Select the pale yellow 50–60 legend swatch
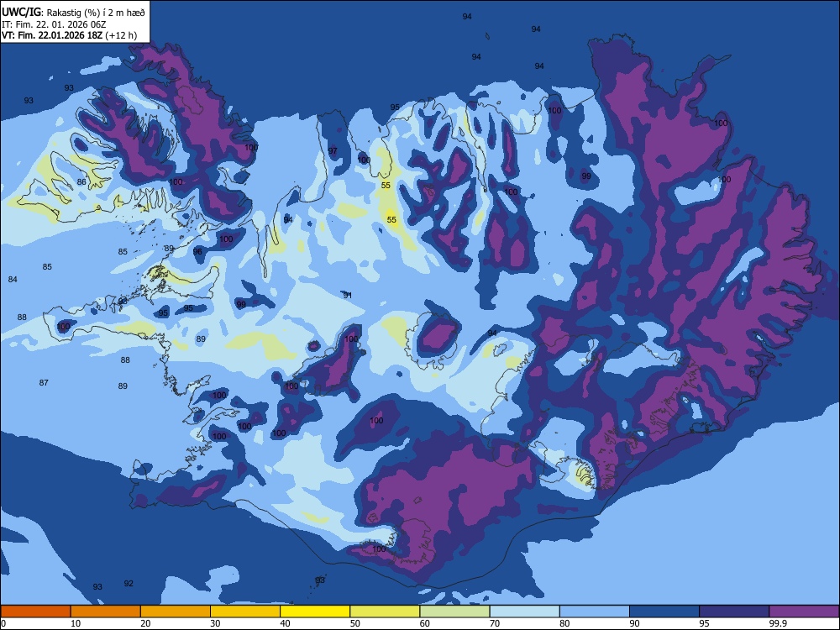This screenshot has width=840, height=630. tap(386, 612)
